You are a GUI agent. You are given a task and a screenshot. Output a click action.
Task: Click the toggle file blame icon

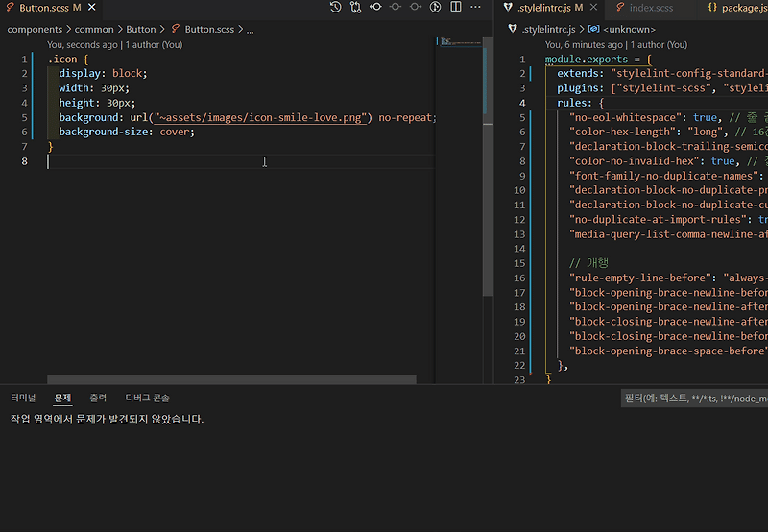coord(435,8)
